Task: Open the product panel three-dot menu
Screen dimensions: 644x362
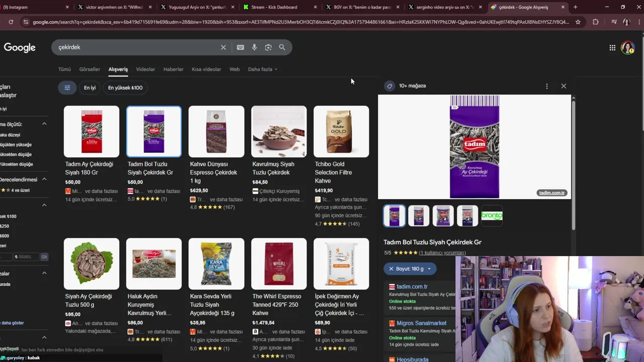Action: point(547,86)
